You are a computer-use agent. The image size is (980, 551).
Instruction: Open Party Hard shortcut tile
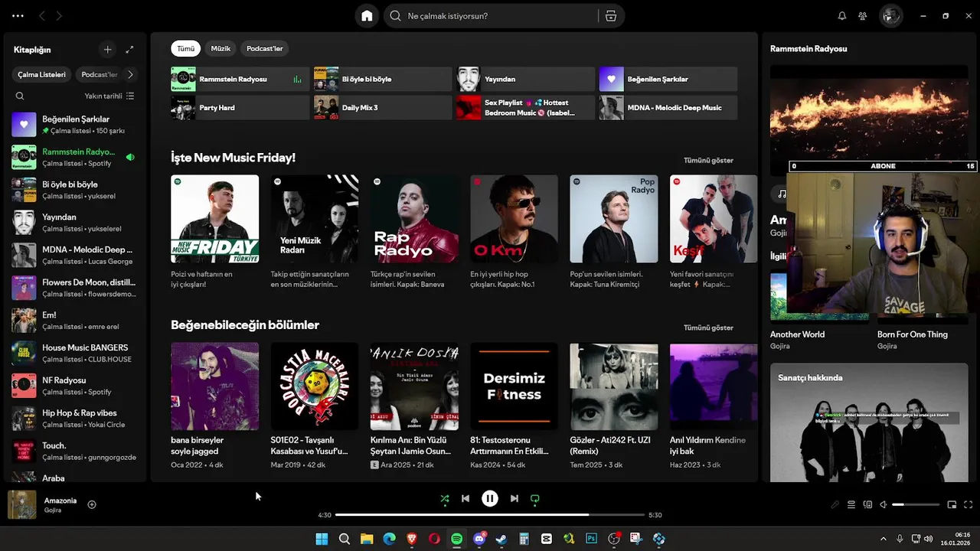pos(240,107)
